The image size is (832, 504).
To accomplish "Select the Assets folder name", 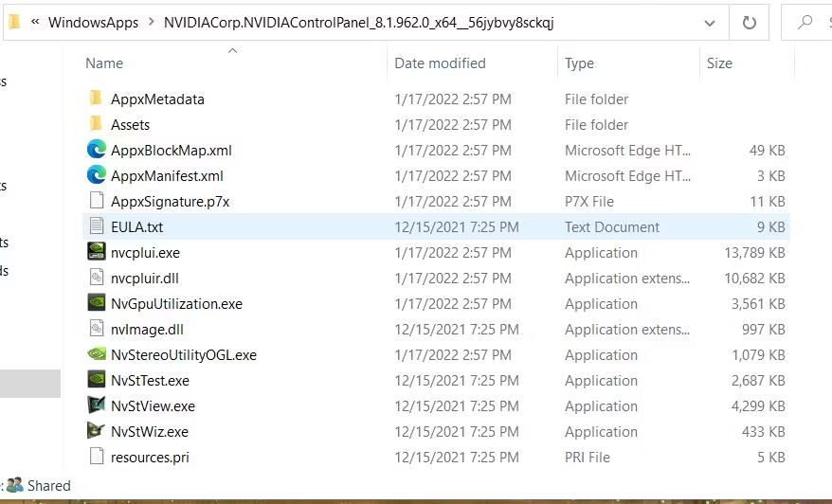I will click(x=130, y=125).
